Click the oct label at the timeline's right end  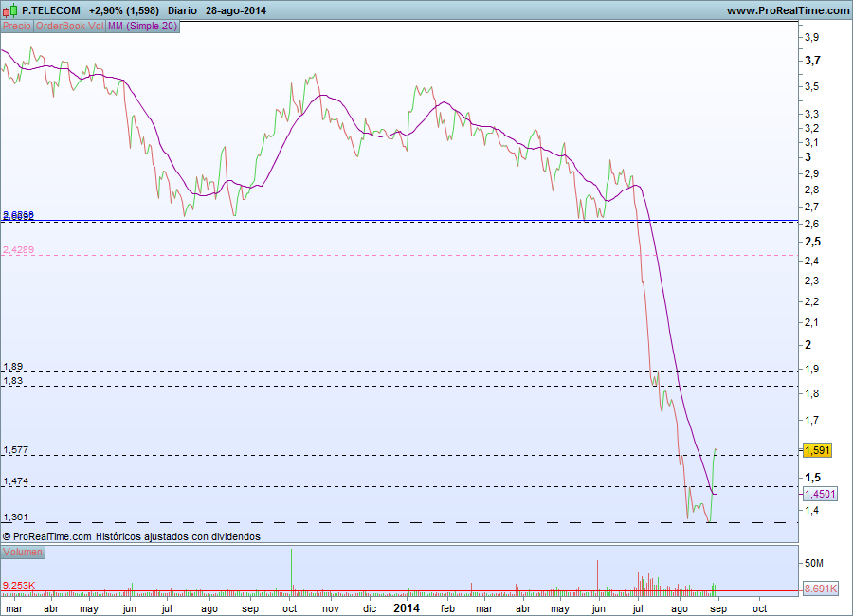click(x=759, y=608)
